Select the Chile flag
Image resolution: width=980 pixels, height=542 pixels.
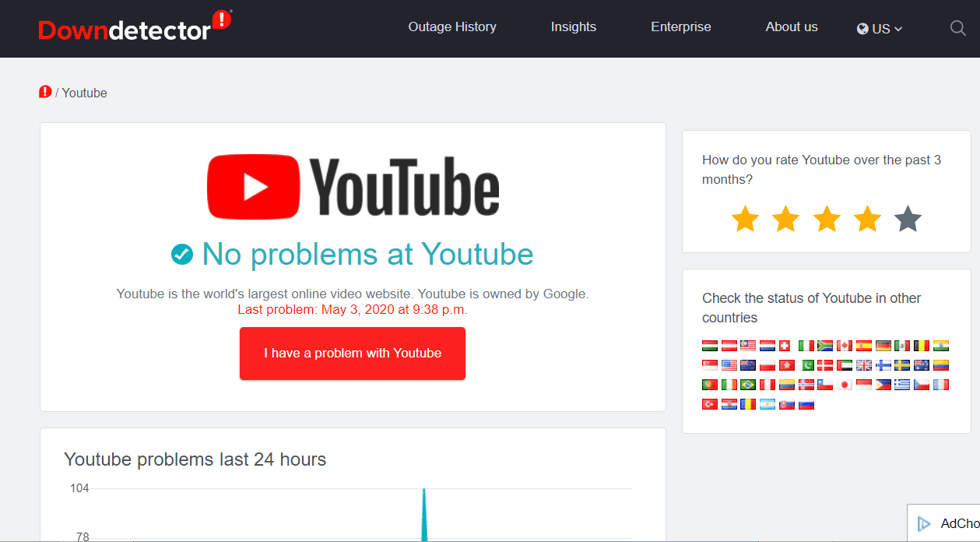[x=825, y=385]
